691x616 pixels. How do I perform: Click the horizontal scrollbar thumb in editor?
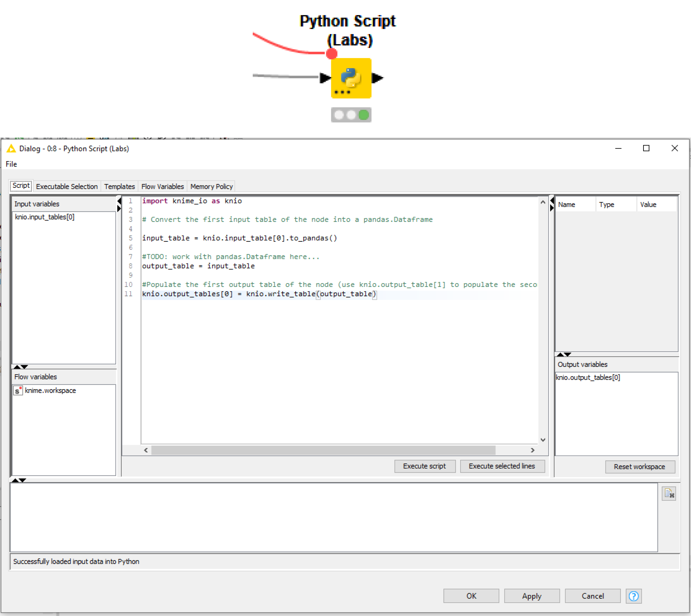pos(323,450)
